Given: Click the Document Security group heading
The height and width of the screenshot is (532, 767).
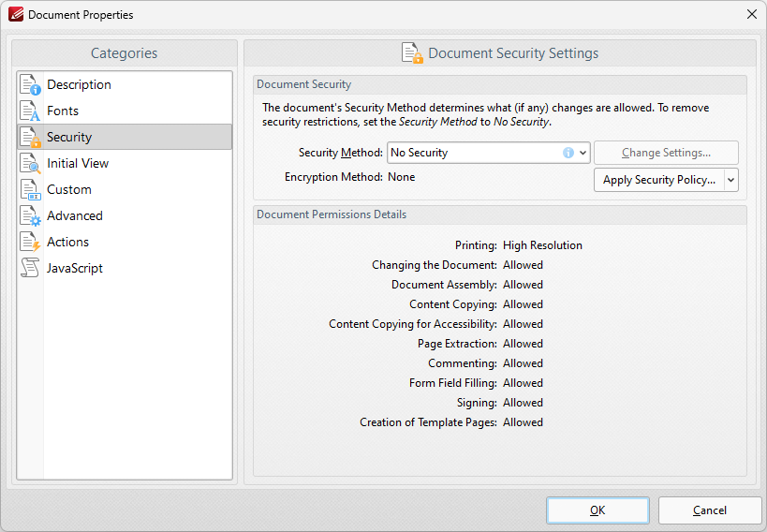Looking at the screenshot, I should point(303,84).
